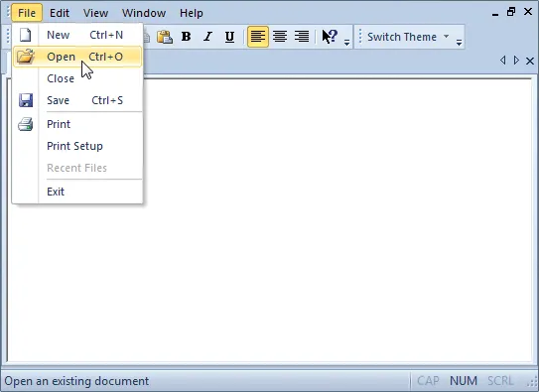This screenshot has width=539, height=392.
Task: Close the application window
Action: pyautogui.click(x=528, y=12)
